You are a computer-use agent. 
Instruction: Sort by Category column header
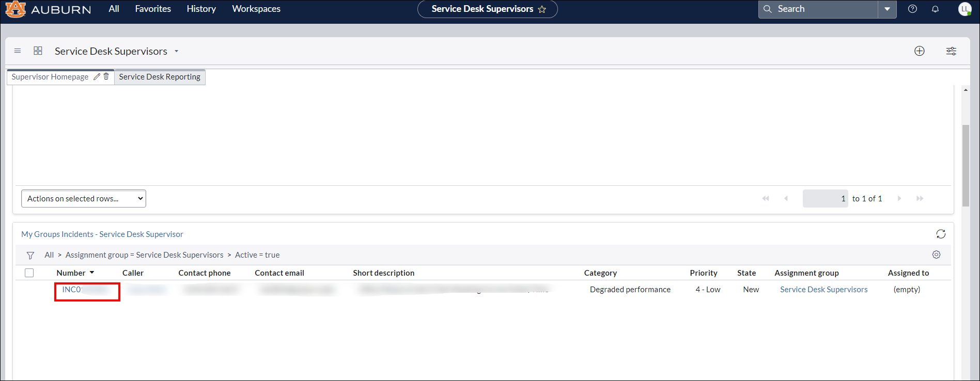click(x=600, y=273)
